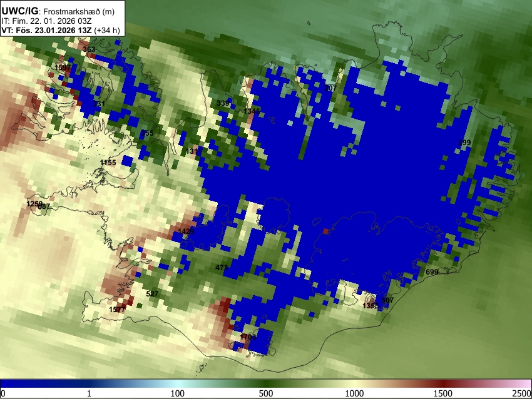Click the map value label 331
532x399 pixels.
point(99,103)
